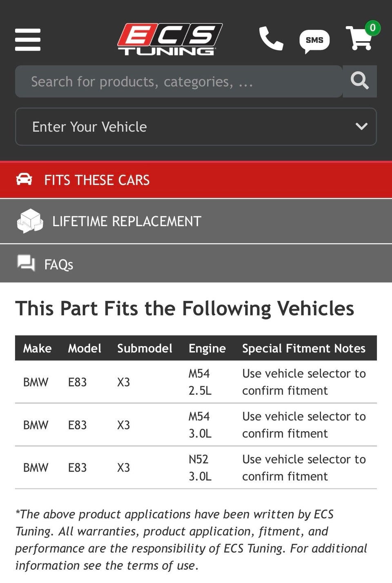Click the magnifying glass search button
The image size is (392, 583).
pos(360,81)
